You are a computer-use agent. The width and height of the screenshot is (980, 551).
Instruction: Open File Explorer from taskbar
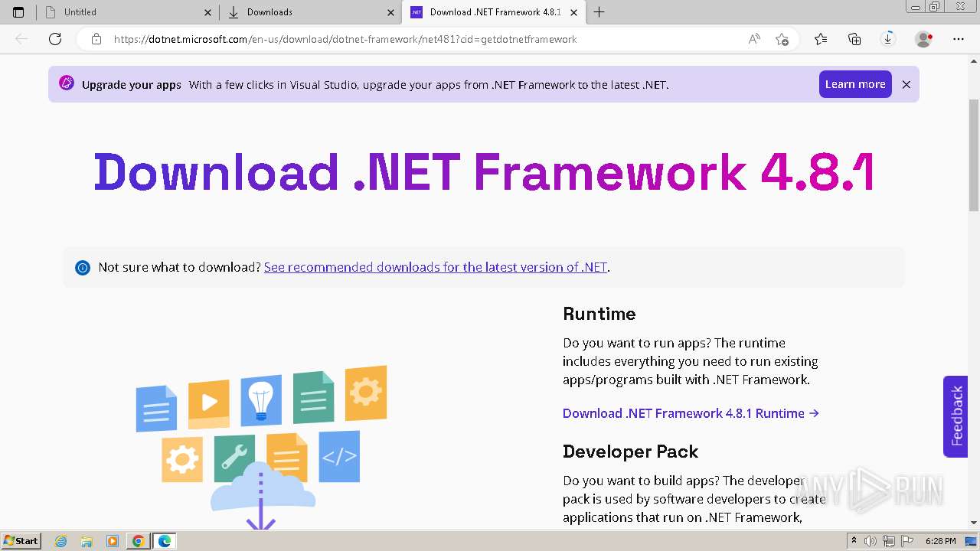tap(87, 541)
